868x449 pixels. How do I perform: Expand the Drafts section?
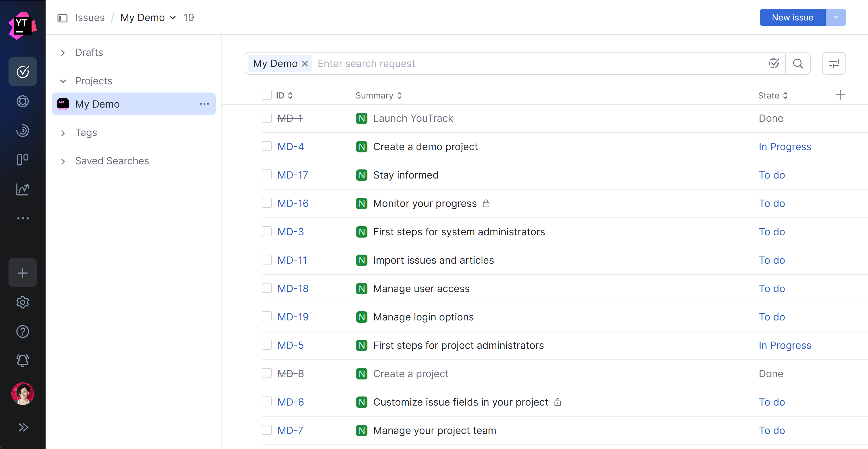(x=63, y=53)
